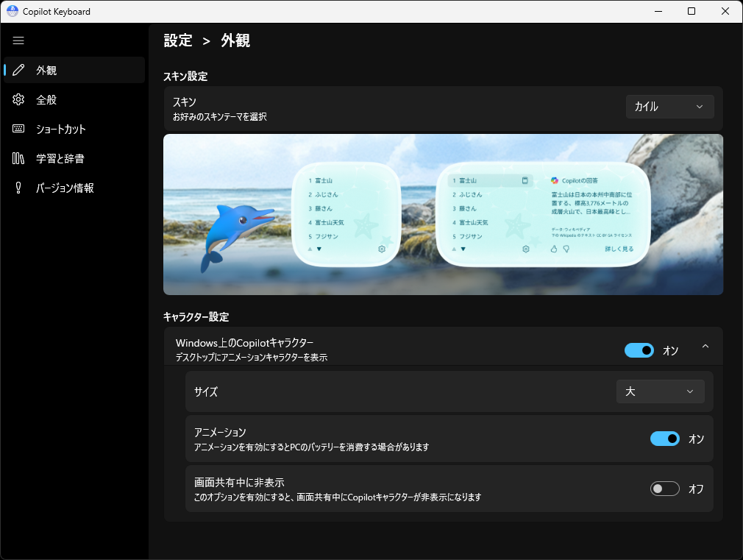Click the 外観 breadcrumb title
The image size is (743, 560).
(235, 40)
